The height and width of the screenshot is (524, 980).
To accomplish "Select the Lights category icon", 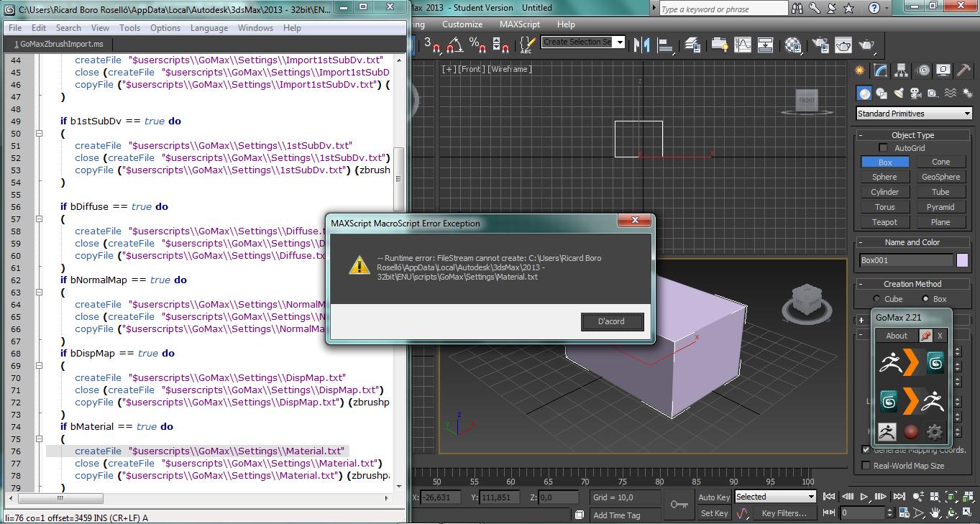I will 899,93.
